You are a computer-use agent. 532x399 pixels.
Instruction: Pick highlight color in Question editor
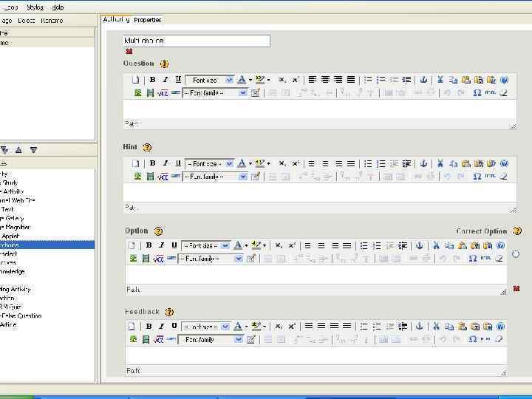pos(260,80)
